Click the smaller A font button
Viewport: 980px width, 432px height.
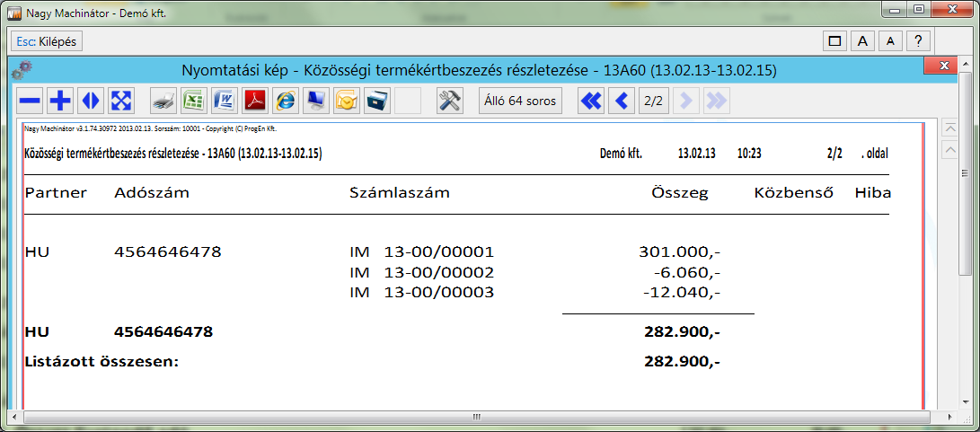point(891,42)
